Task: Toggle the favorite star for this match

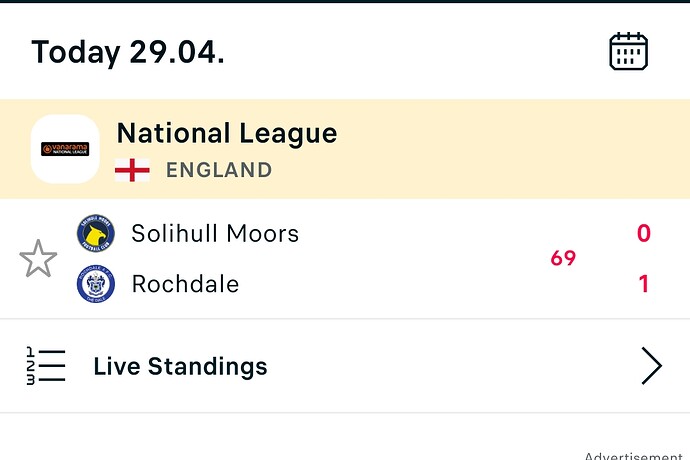Action: (x=38, y=258)
